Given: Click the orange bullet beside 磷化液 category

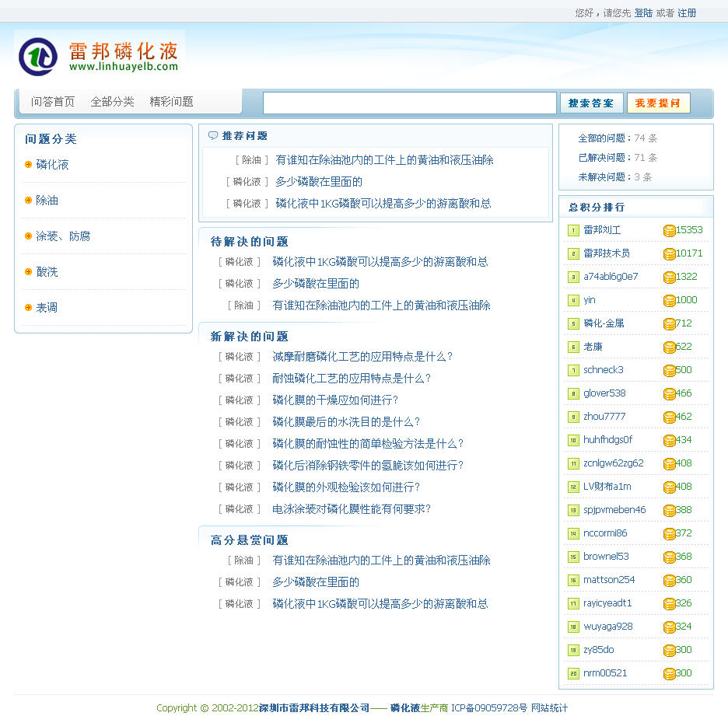Looking at the screenshot, I should pyautogui.click(x=29, y=165).
